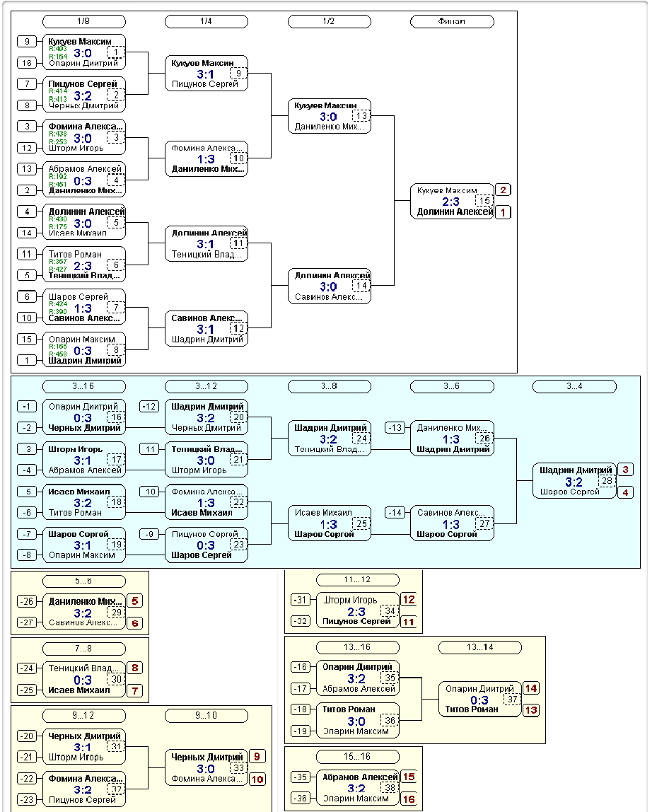
Task: Click the '9...10' bracket header
Action: click(206, 716)
